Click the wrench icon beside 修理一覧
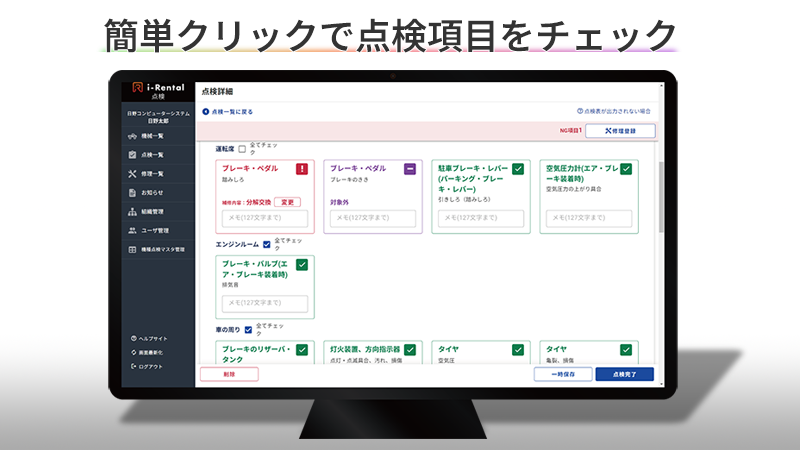Image resolution: width=800 pixels, height=450 pixels. point(132,174)
